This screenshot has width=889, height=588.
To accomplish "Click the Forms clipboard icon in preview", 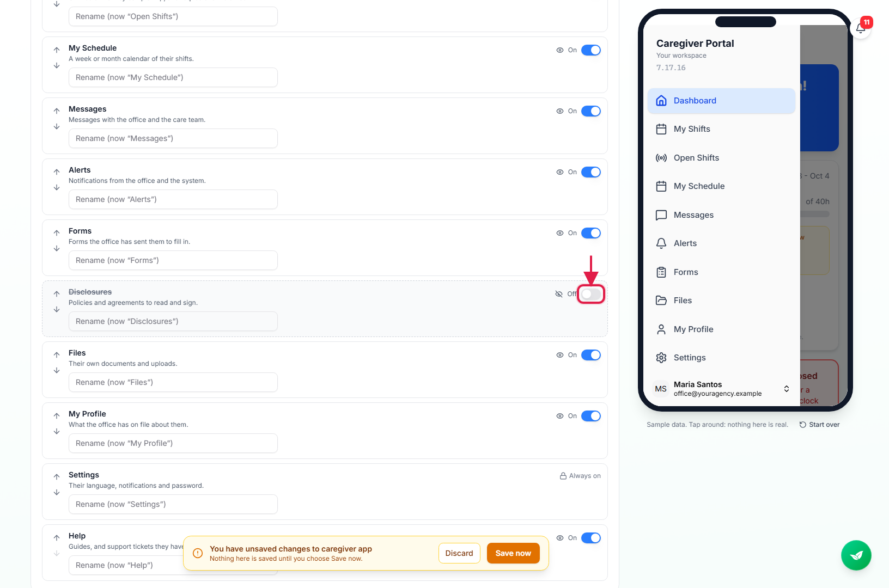I will click(661, 272).
